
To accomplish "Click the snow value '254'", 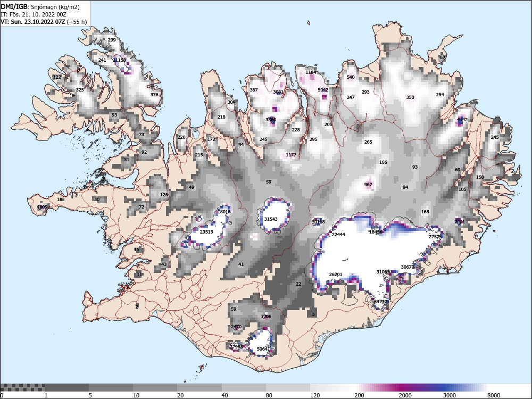I will click(440, 95).
